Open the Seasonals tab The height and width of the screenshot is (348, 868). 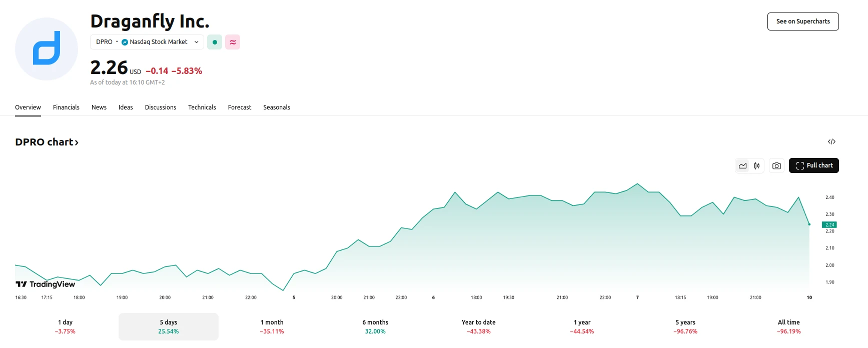(277, 107)
